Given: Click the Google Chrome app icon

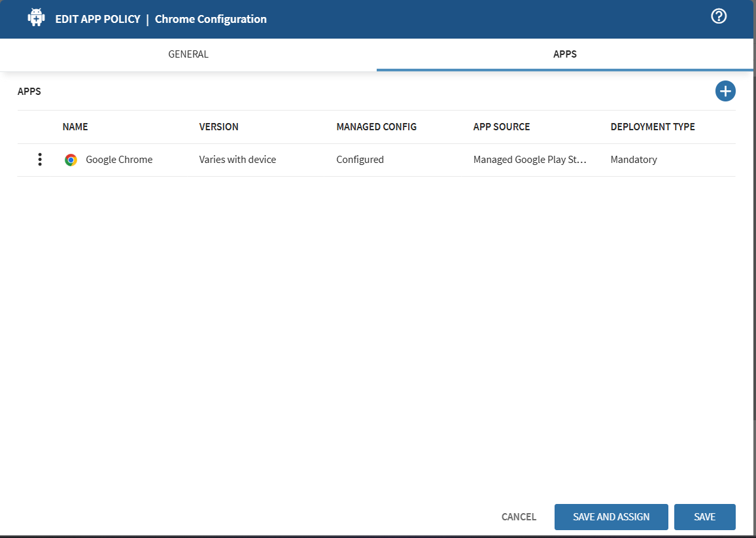Looking at the screenshot, I should click(x=71, y=159).
